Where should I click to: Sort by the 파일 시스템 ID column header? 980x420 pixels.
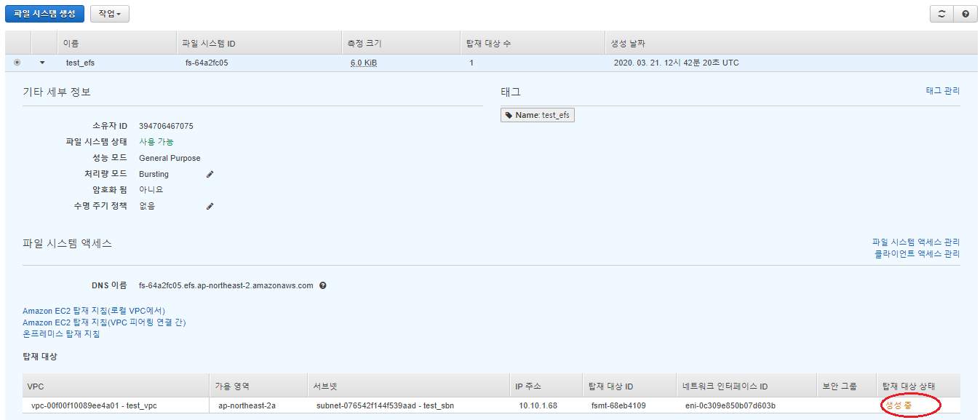click(259, 43)
